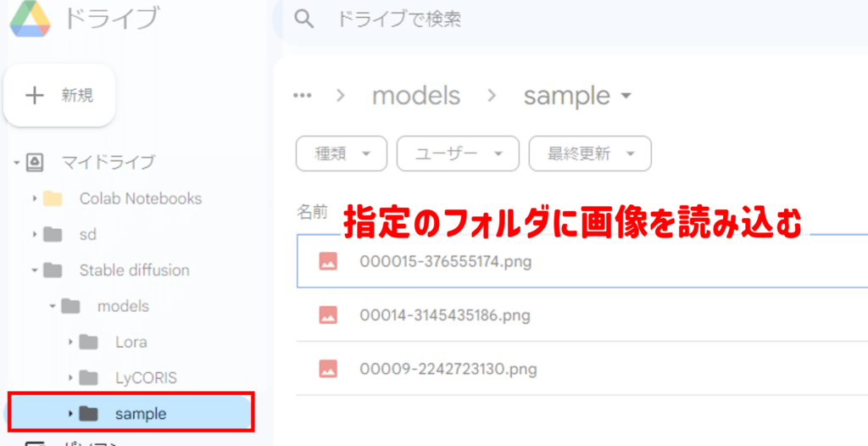Click the LyCORIS folder icon
Image resolution: width=868 pixels, height=446 pixels.
tap(88, 377)
